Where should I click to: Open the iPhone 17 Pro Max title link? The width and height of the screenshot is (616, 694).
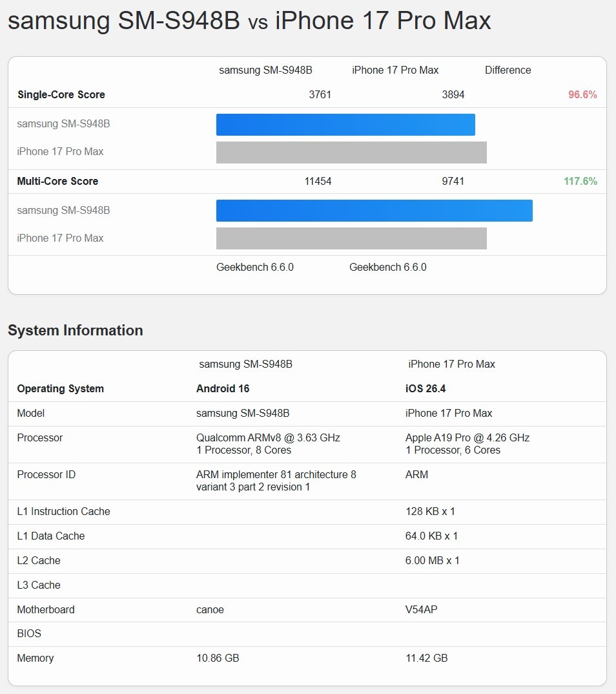coord(382,20)
